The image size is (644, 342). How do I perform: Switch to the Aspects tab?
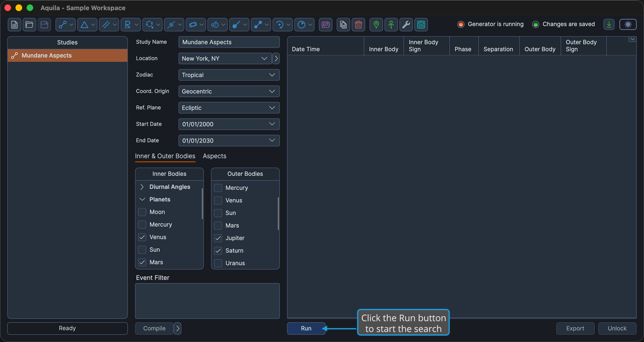click(x=215, y=156)
